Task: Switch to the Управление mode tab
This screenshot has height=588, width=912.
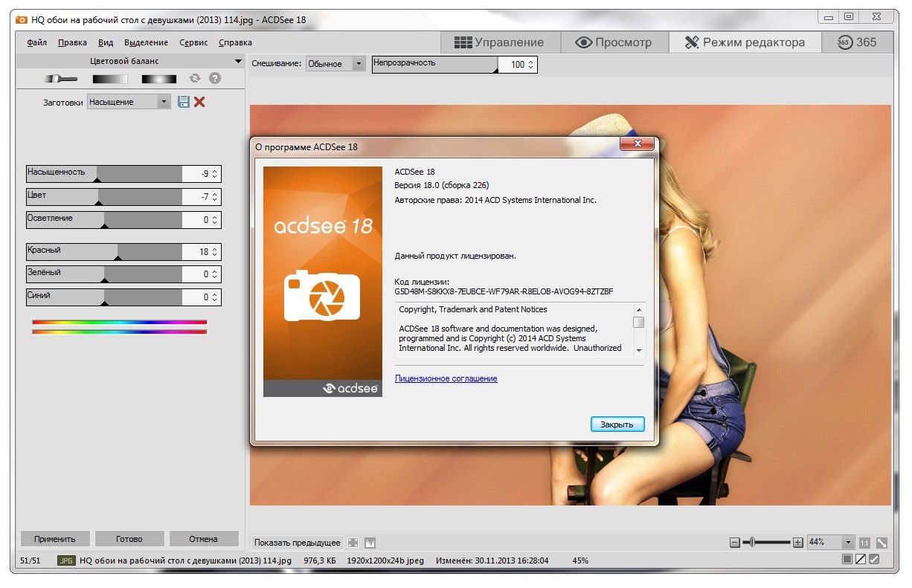Action: click(499, 42)
